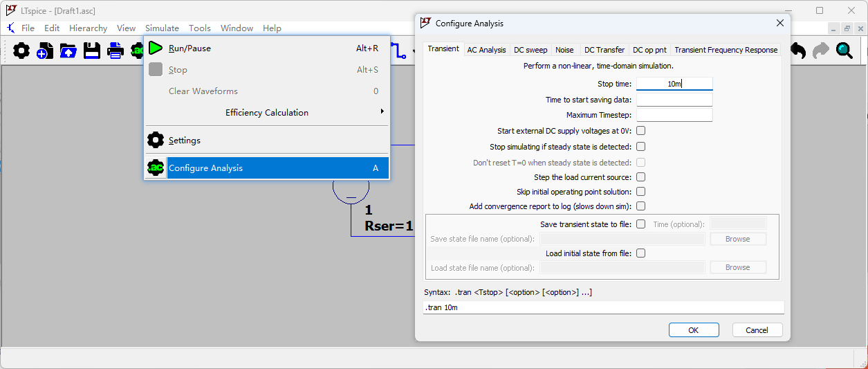Open the Help menu
The height and width of the screenshot is (369, 868).
272,28
